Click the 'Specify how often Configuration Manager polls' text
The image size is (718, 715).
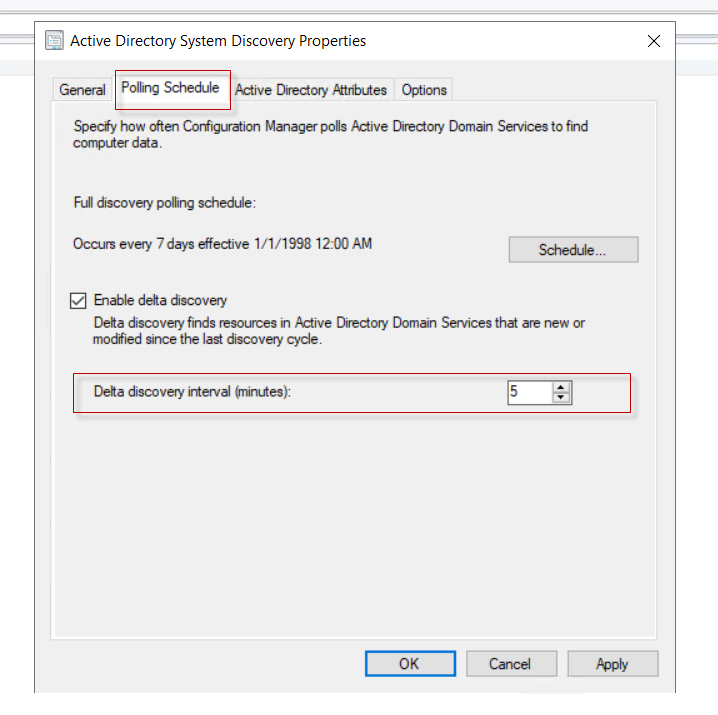click(x=331, y=134)
